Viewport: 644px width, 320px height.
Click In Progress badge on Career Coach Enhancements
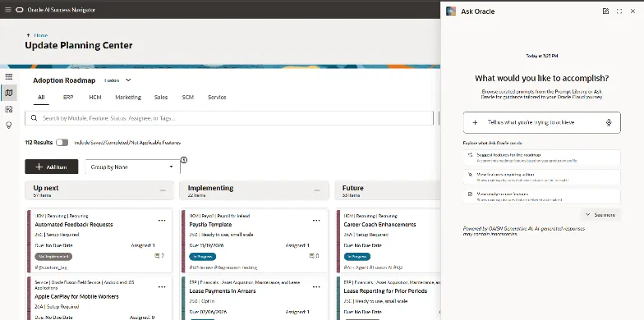[356, 256]
